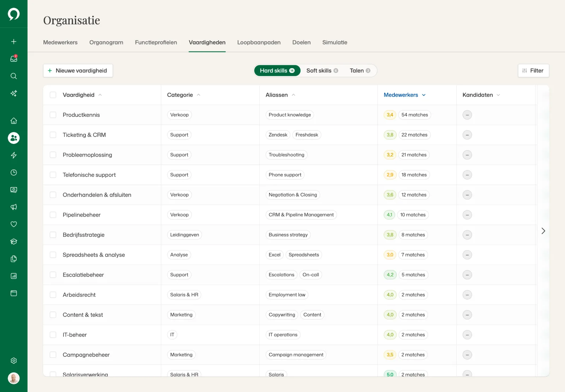
Task: Open the documents icon in sidebar
Action: point(14,259)
